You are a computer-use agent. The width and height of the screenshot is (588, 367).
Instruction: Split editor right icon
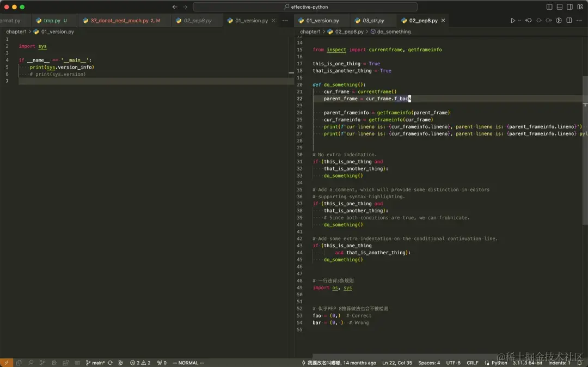569,21
